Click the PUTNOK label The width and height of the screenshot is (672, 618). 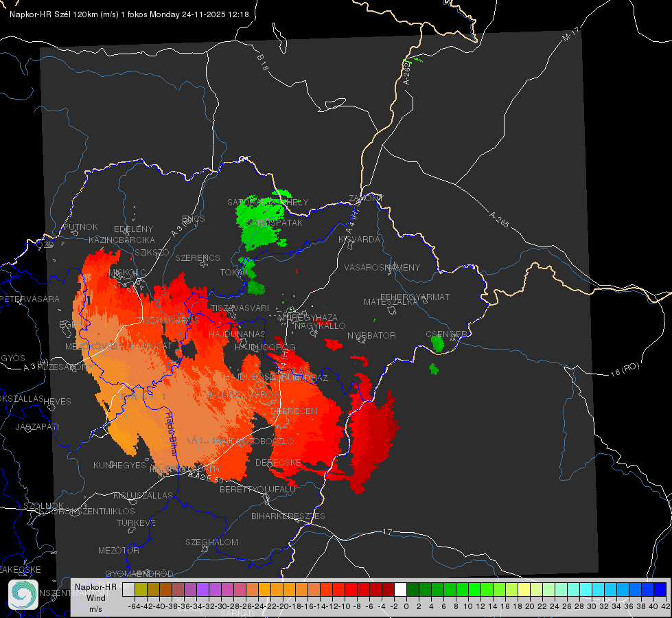pos(80,227)
